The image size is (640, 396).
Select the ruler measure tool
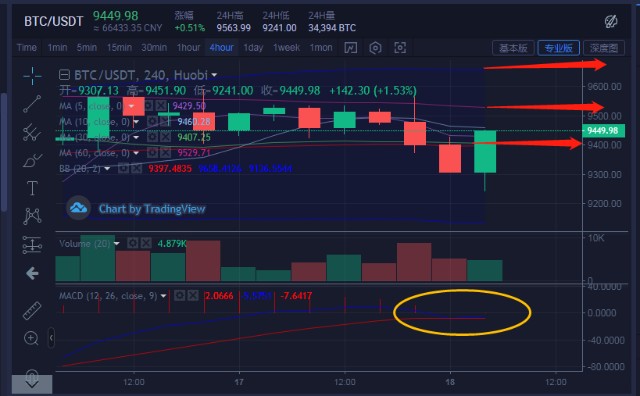coord(32,311)
